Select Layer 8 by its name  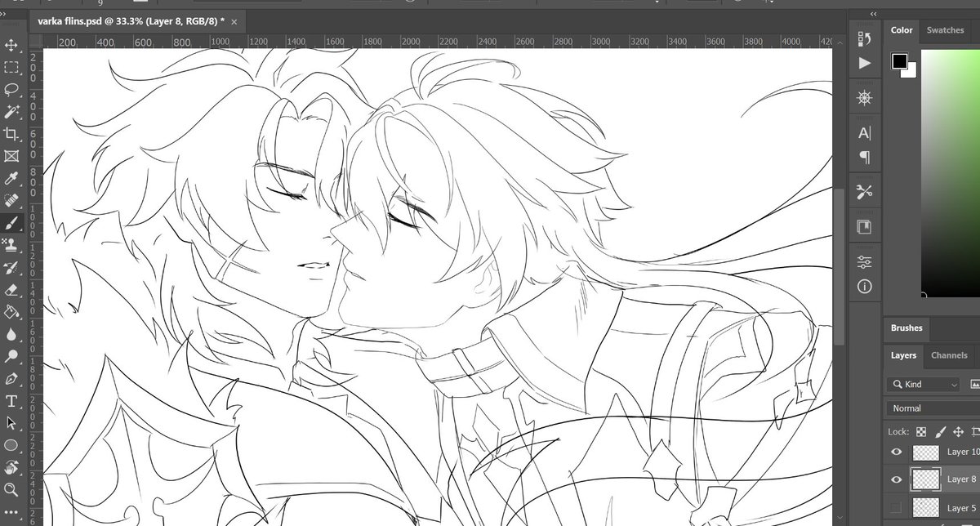coord(960,479)
